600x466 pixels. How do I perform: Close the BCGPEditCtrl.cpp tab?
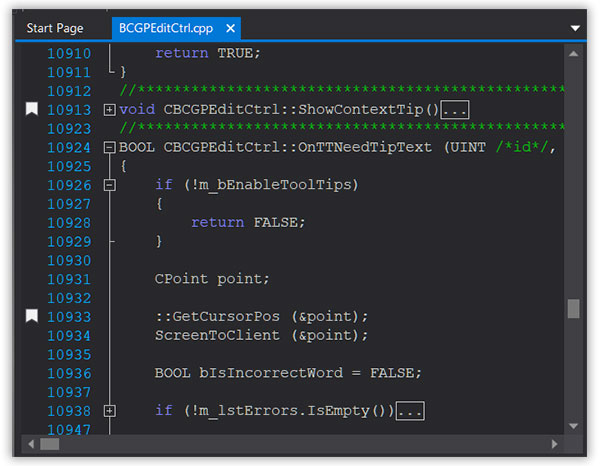coord(229,28)
